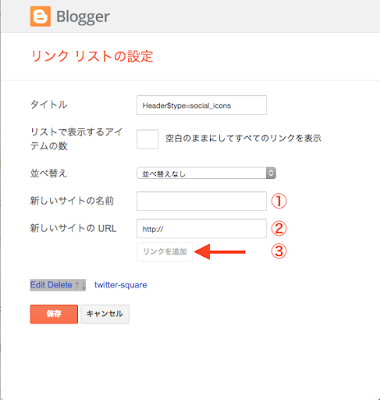This screenshot has width=380, height=400.
Task: Click the 空白のままにしてすべてのリンクを表示 hint text
Action: pyautogui.click(x=243, y=138)
